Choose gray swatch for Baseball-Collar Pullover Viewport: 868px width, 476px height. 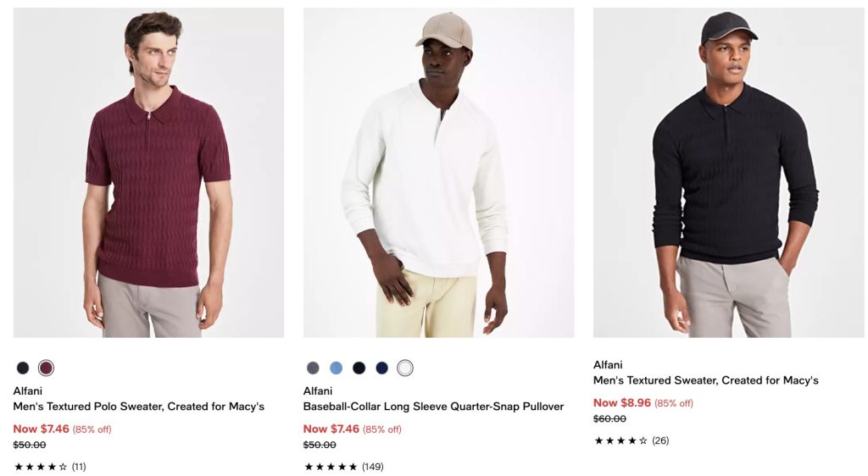click(x=313, y=368)
